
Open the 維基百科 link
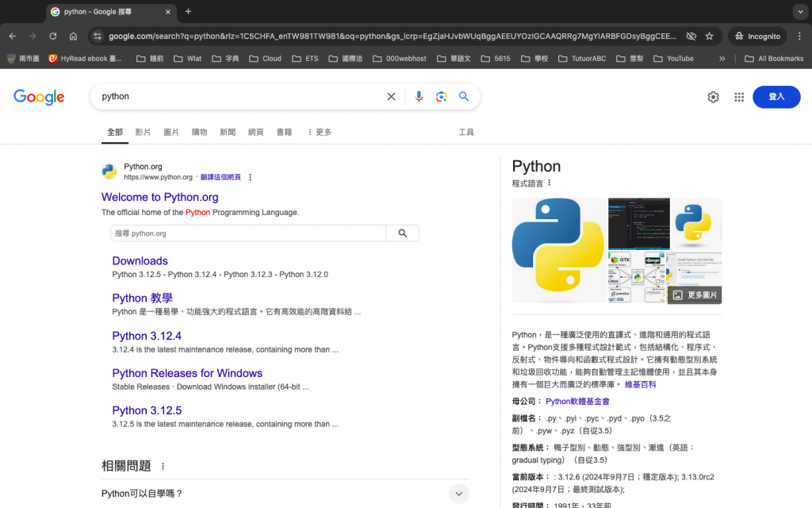[x=640, y=385]
